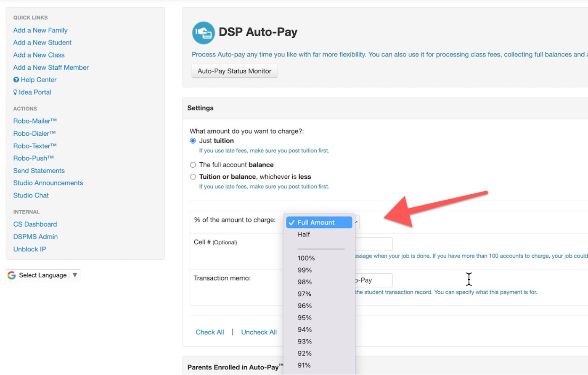Open Add a New Staff Member link
Viewport: 588px width, 375px height.
pos(51,67)
